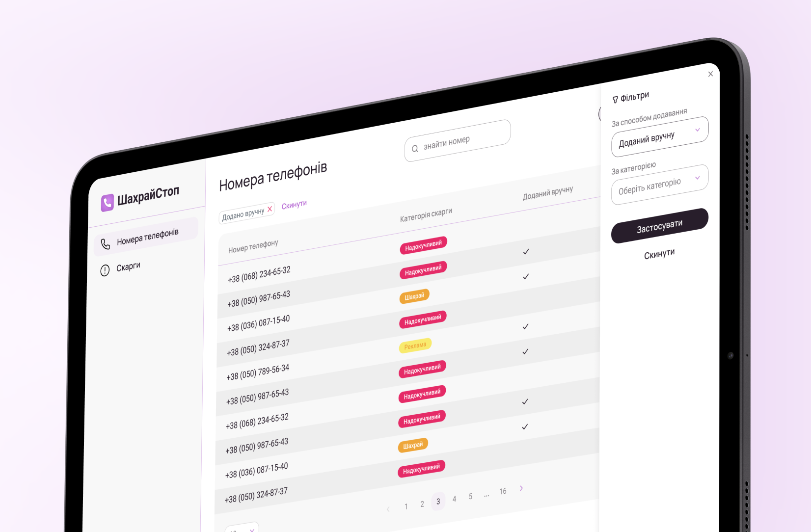This screenshot has height=532, width=811.
Task: Toggle checkmark for +38 (050) 324-87-37 row
Action: pyautogui.click(x=525, y=327)
